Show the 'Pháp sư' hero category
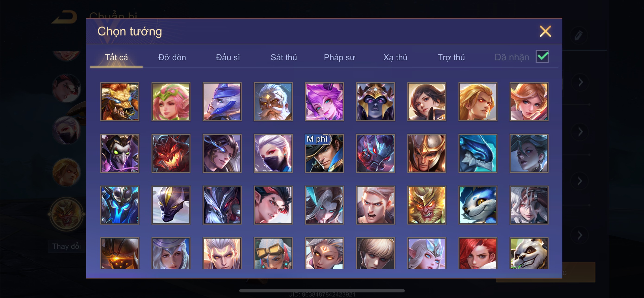The image size is (644, 298). coord(339,57)
